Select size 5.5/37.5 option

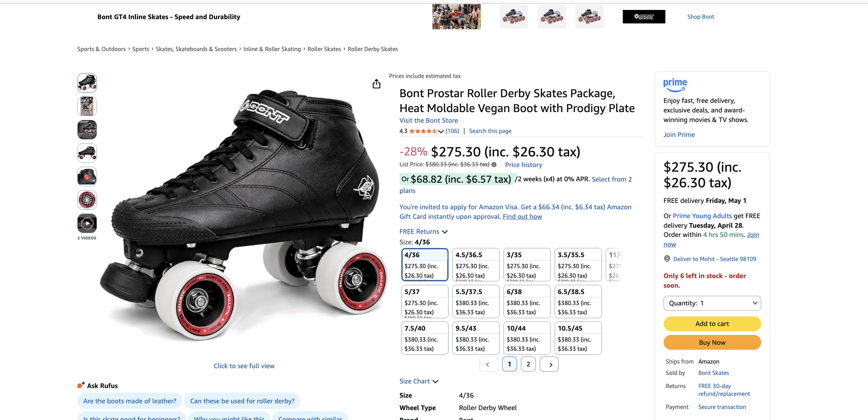tap(476, 302)
